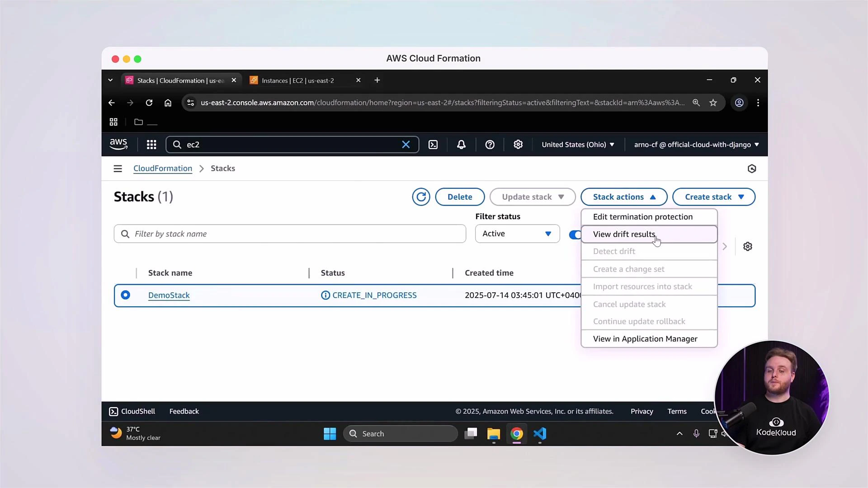Click the CREATE_IN_PROGRESS status
This screenshot has width=868, height=488.
tap(369, 295)
